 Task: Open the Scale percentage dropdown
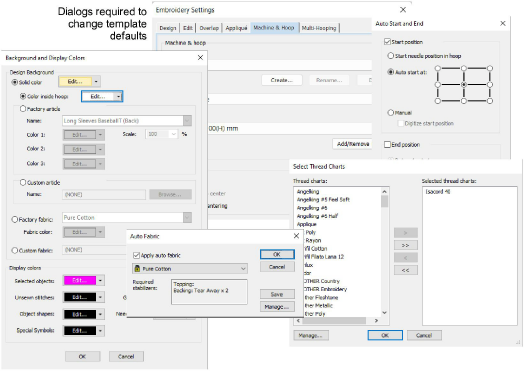[x=173, y=134]
